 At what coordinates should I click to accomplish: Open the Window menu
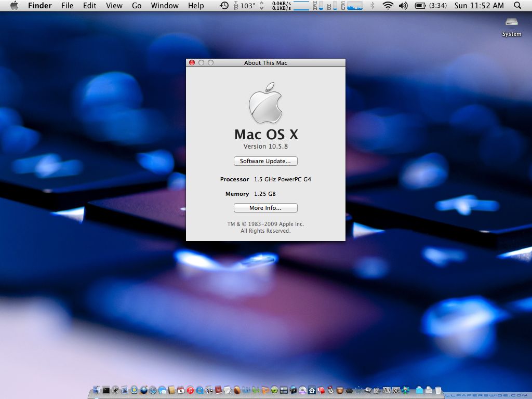click(165, 5)
